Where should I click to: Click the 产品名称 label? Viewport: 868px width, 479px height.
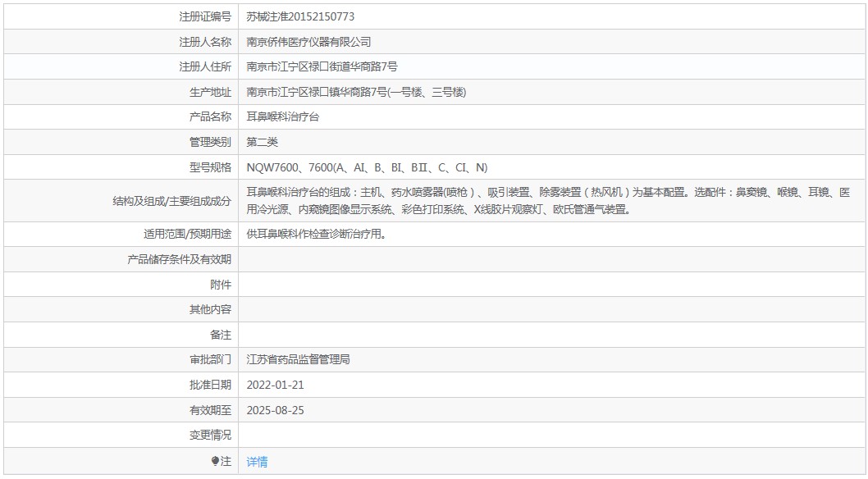point(210,116)
